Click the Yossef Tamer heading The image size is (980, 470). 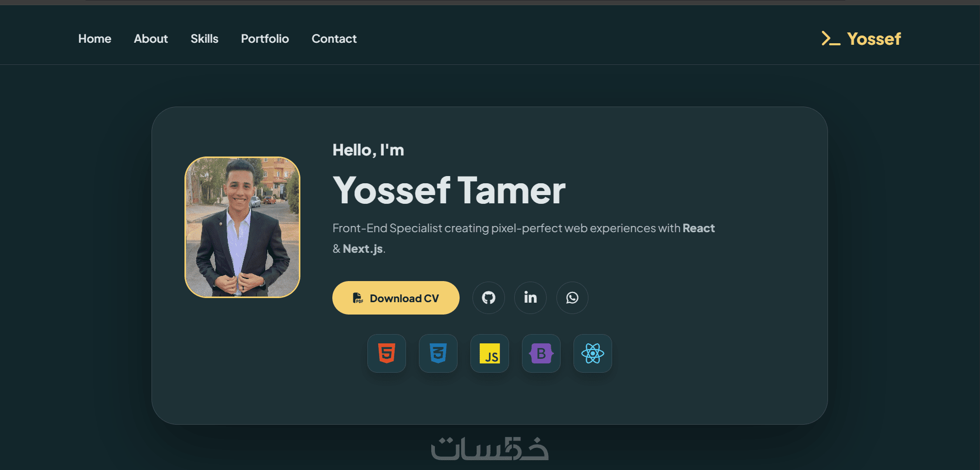coord(449,190)
